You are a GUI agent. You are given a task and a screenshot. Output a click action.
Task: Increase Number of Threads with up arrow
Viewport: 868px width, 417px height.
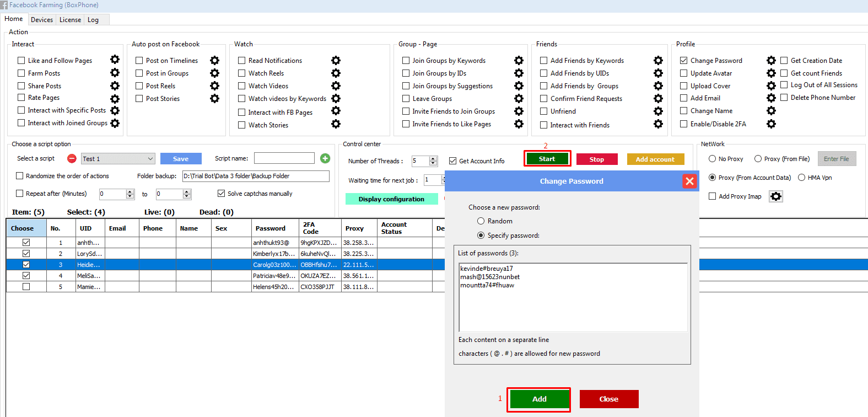433,159
